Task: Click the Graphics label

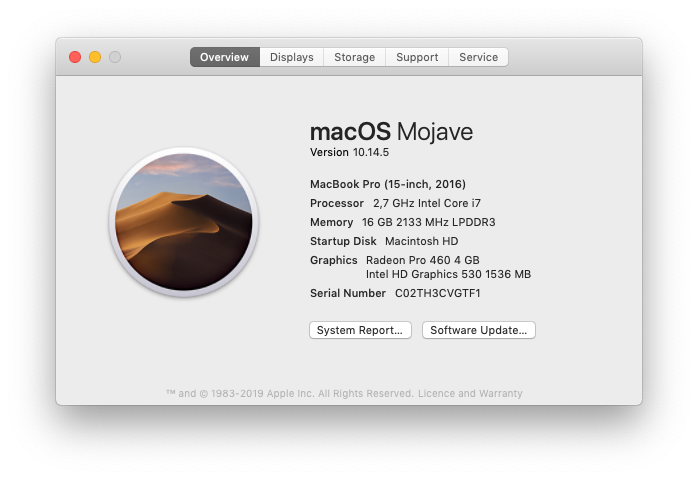Action: (334, 260)
